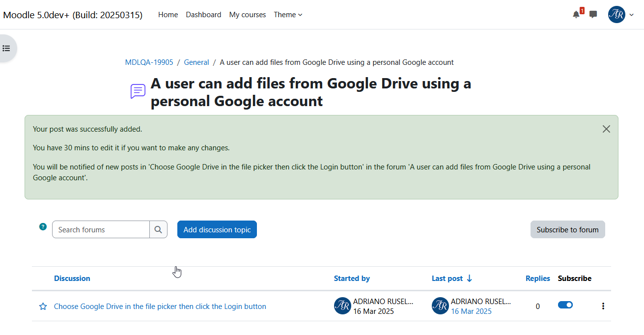The image size is (644, 335).
Task: Click the replies count 0
Action: click(x=538, y=306)
